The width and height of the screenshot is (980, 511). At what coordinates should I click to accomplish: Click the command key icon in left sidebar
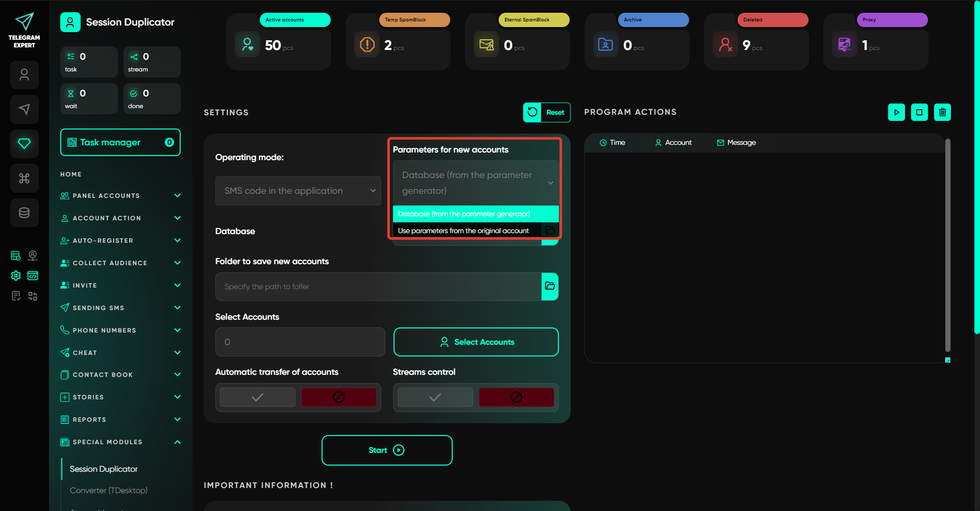point(24,178)
